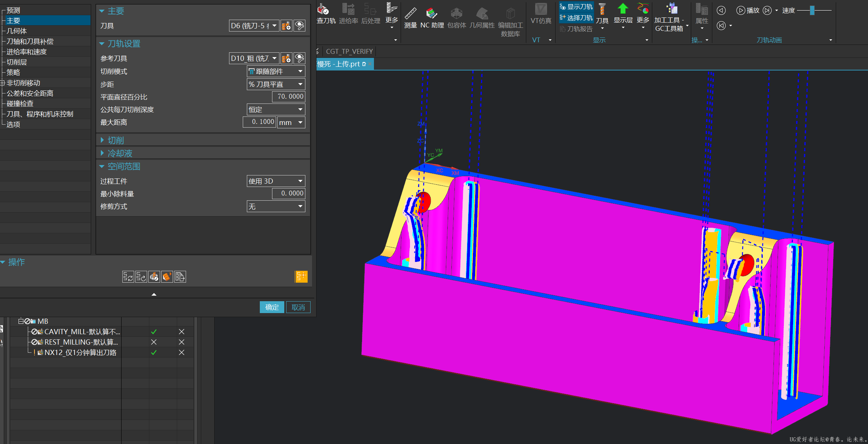868x444 pixels.
Task: Collapse the 操作 section
Action: click(x=3, y=262)
